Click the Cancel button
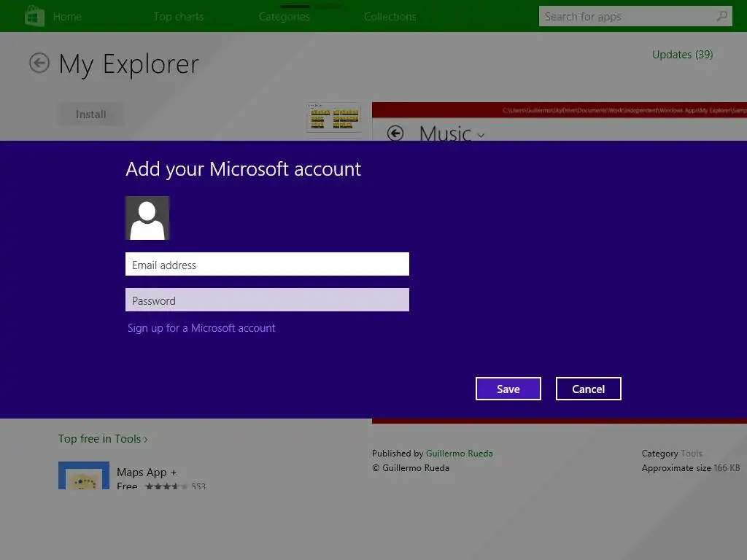The width and height of the screenshot is (747, 560). 589,389
